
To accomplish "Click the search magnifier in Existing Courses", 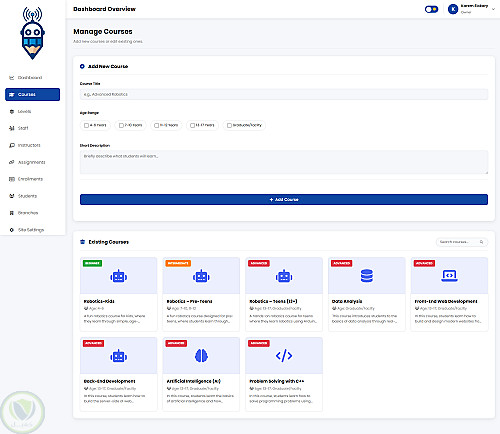I will pos(481,242).
